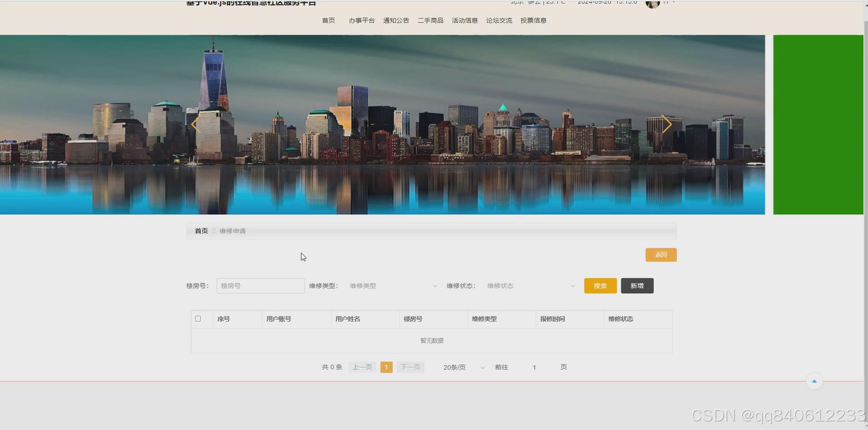Click the 首页 breadcrumb link
This screenshot has width=868, height=430.
pyautogui.click(x=201, y=231)
